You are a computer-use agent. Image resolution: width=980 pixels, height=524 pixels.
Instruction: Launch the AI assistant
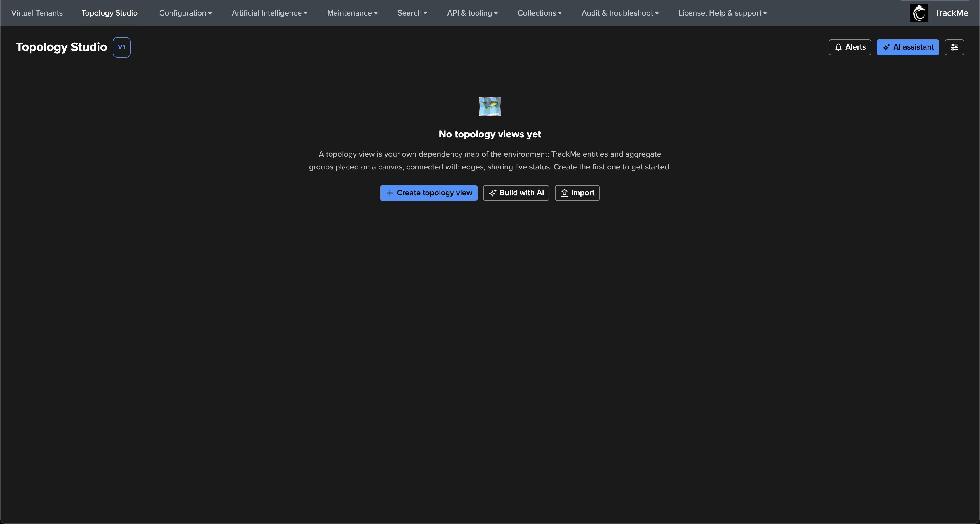click(x=908, y=47)
